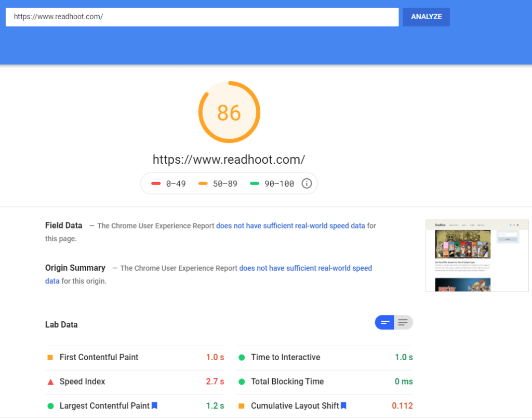Select the Largest Contentful Paint label

(104, 406)
